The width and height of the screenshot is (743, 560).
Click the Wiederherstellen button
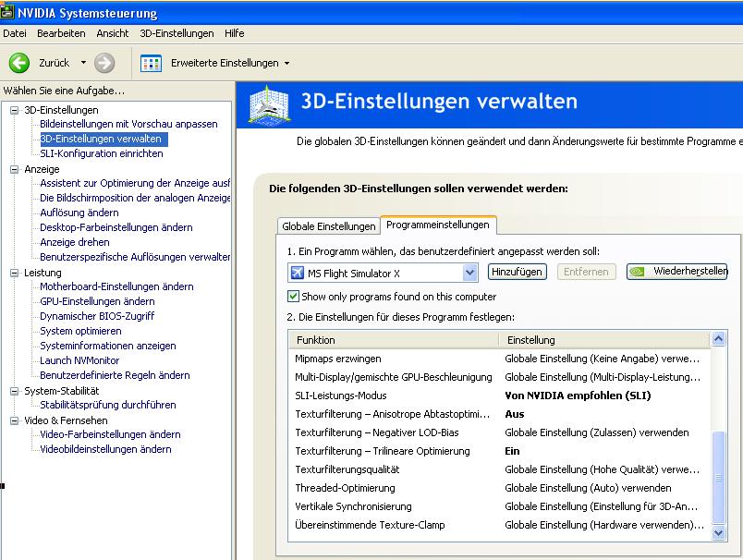(x=677, y=272)
